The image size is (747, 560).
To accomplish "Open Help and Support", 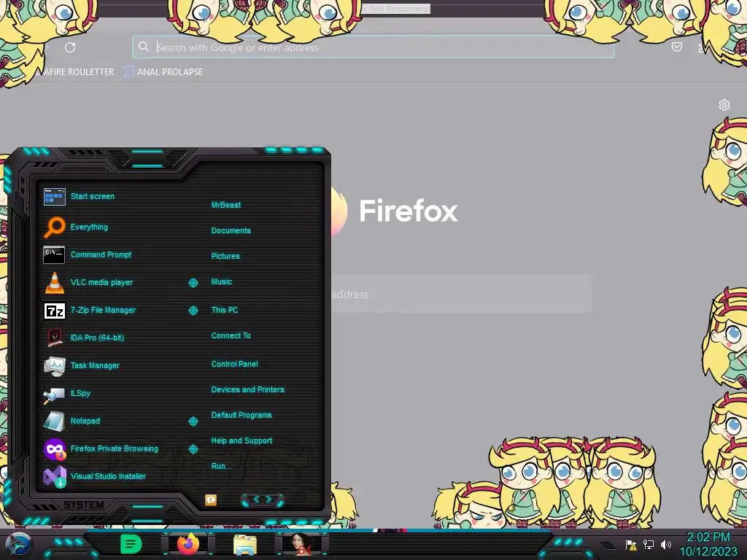I will 241,441.
